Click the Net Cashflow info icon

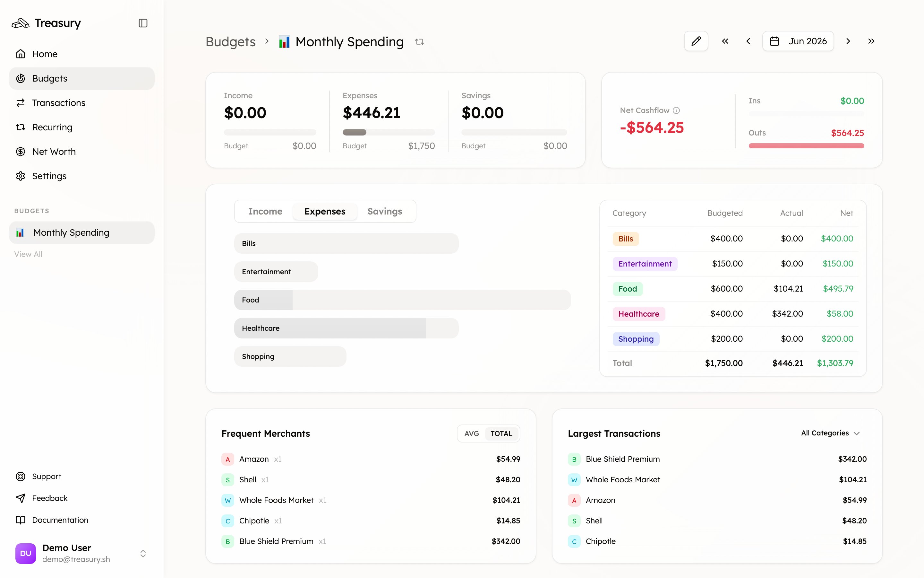pyautogui.click(x=676, y=110)
